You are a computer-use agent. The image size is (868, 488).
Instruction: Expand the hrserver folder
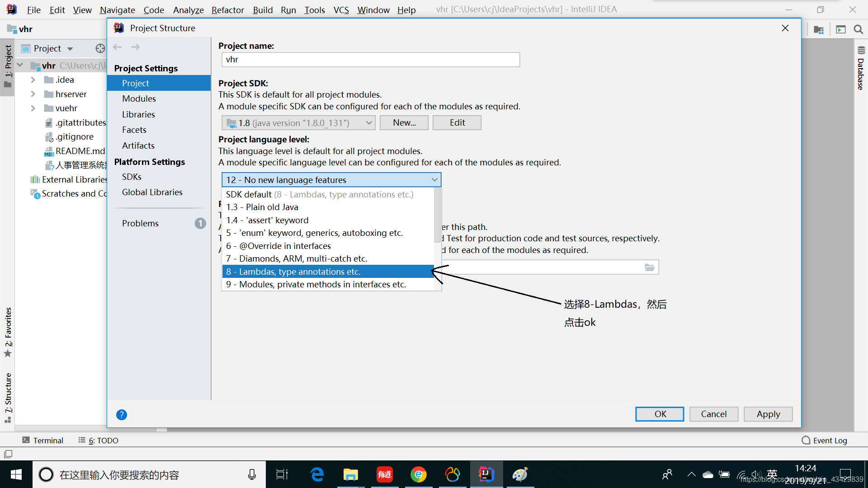pos(33,94)
